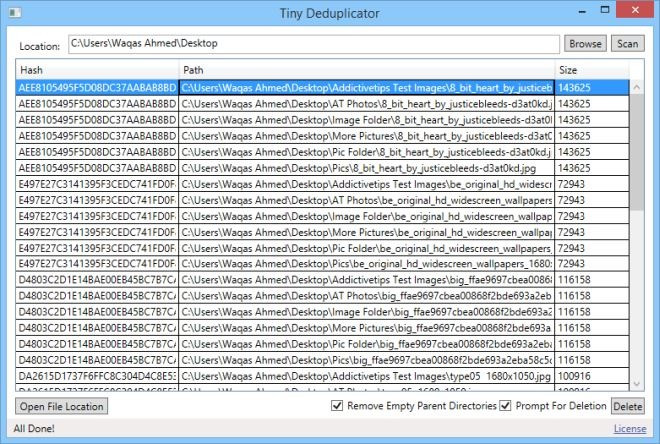Open the License link
The width and height of the screenshot is (660, 444).
tap(630, 428)
